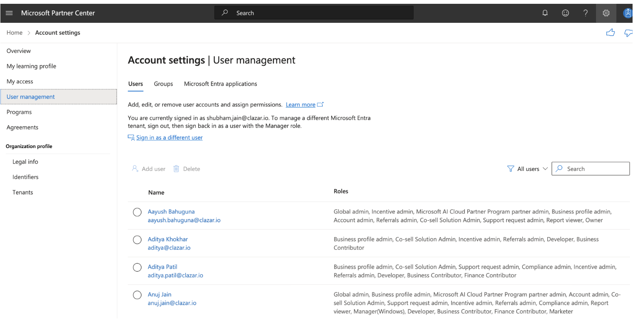Click the Learn more link

[301, 105]
